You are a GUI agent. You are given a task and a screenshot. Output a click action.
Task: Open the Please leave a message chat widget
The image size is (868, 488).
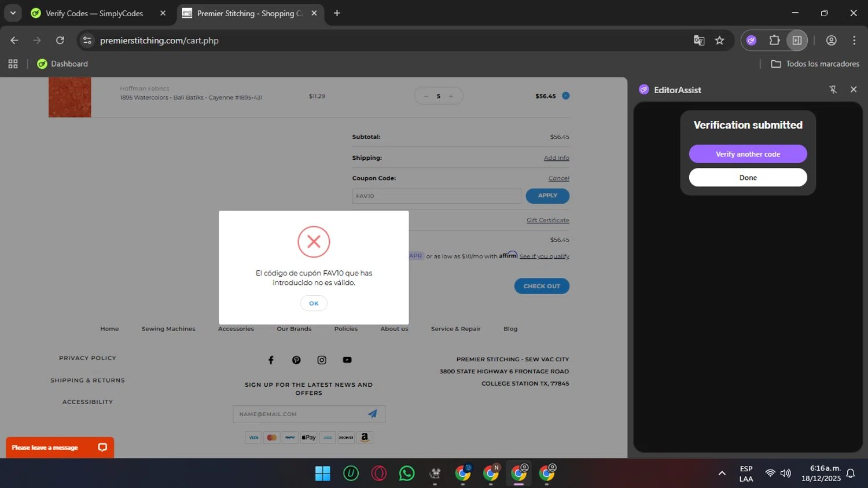60,447
